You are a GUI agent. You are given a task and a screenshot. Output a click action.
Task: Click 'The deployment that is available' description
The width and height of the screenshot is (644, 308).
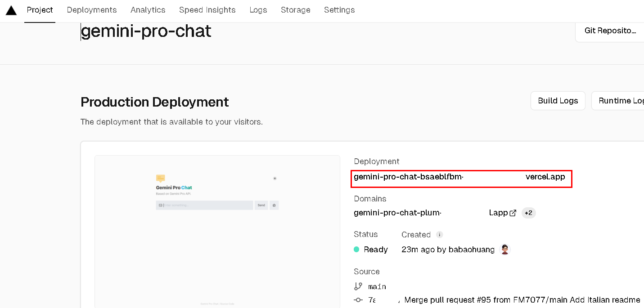pyautogui.click(x=171, y=122)
